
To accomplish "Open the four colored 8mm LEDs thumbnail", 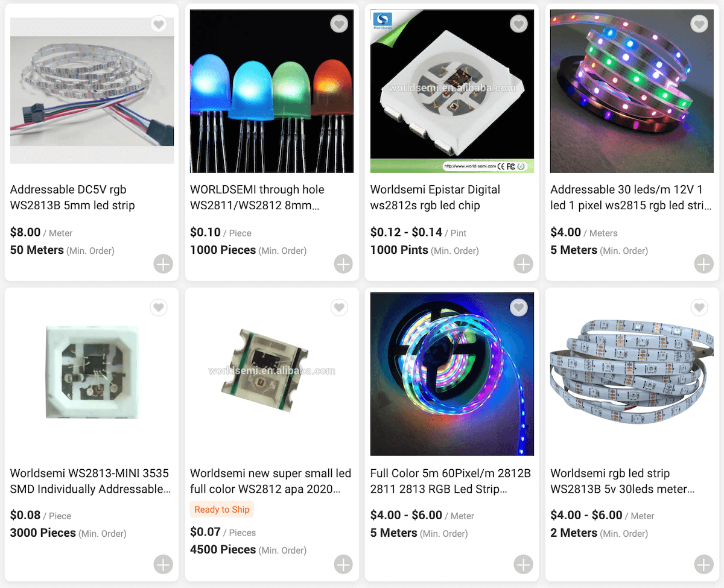I will (271, 91).
